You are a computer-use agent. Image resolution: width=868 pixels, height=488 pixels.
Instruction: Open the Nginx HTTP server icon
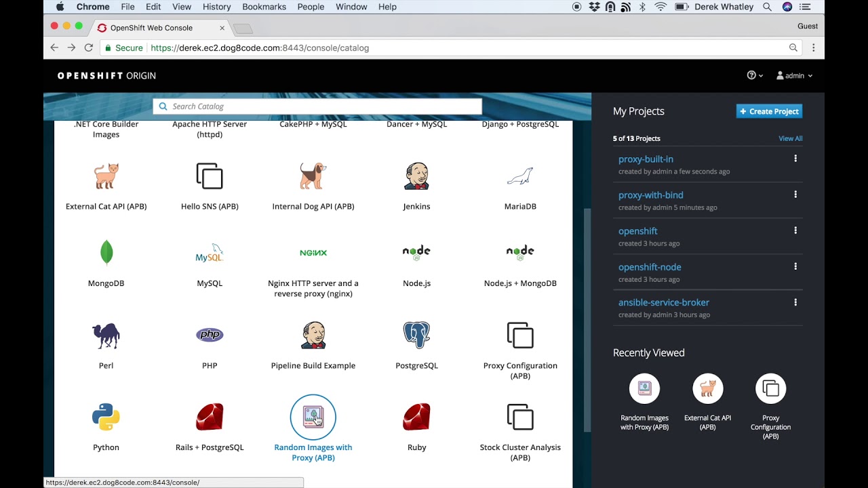pos(313,253)
